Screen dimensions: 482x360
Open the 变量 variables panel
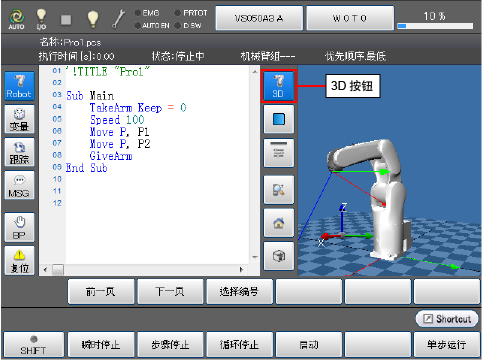point(19,119)
